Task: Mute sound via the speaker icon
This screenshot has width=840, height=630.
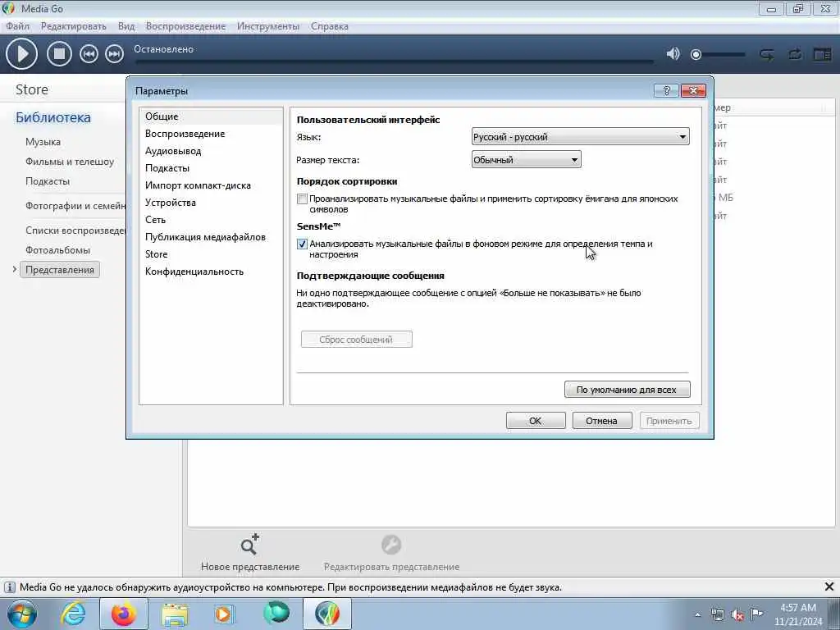Action: [x=673, y=53]
